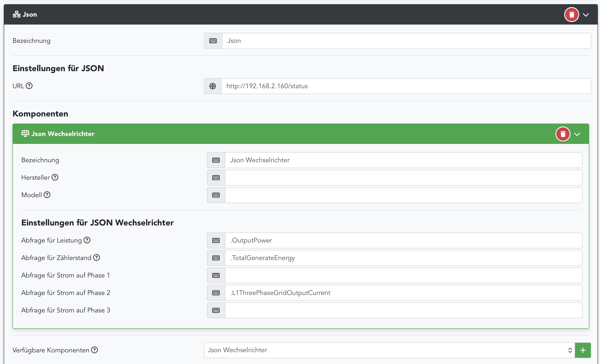The width and height of the screenshot is (600, 364).
Task: Focus the URL input field
Action: tap(405, 86)
